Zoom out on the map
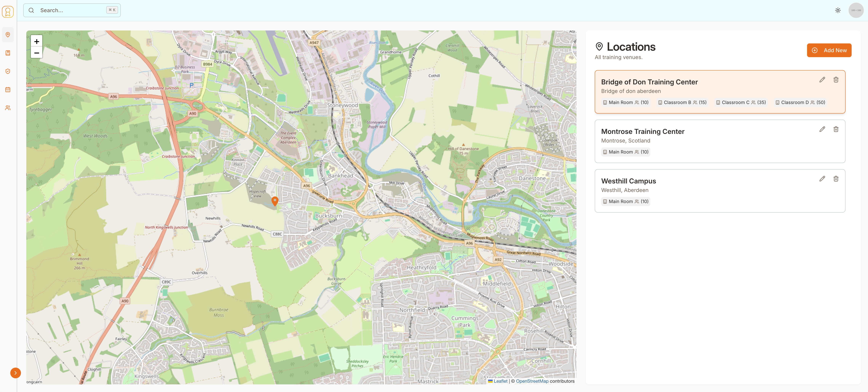This screenshot has width=868, height=392. [37, 53]
